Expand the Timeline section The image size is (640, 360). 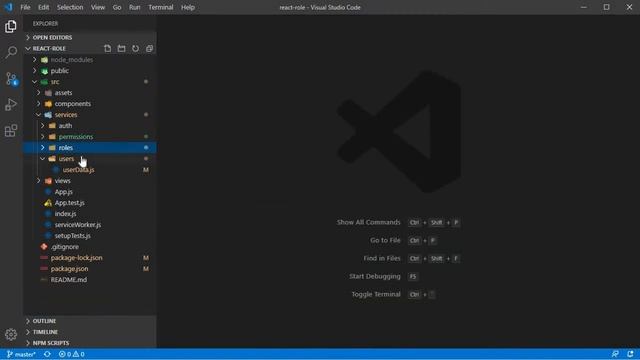90,332
